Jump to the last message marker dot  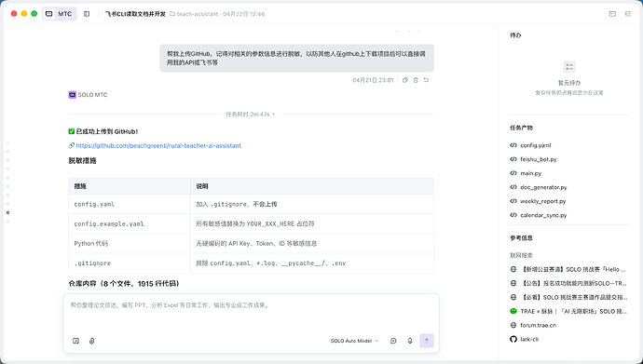(x=7, y=222)
